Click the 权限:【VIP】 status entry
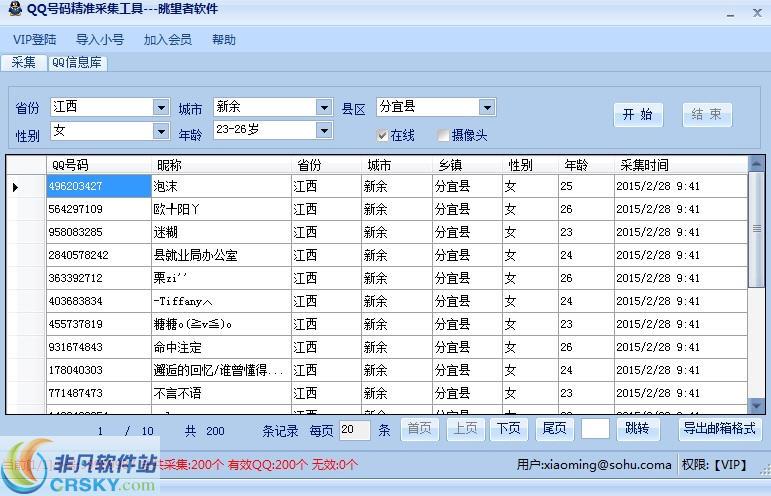The image size is (771, 496). click(714, 465)
